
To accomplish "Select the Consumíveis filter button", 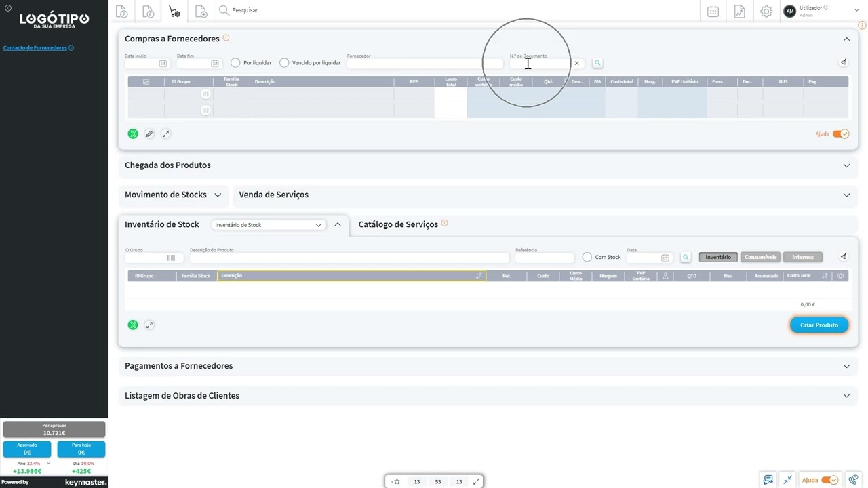I will coord(760,258).
